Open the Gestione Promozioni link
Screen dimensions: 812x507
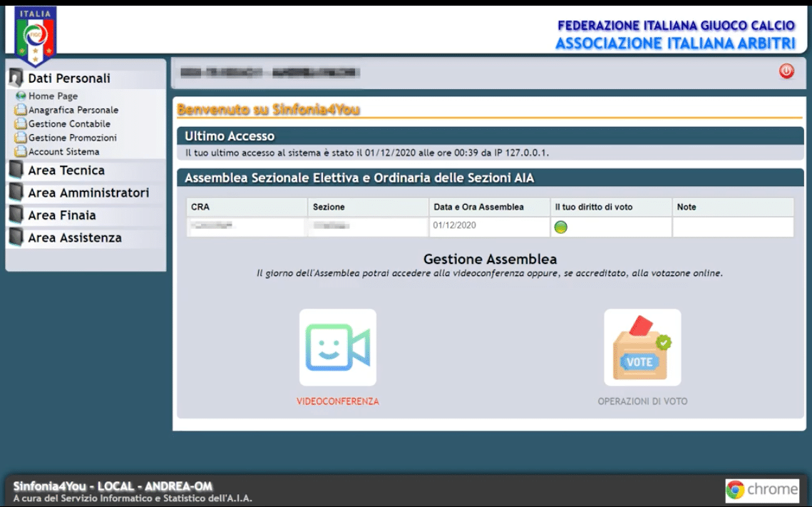point(72,138)
